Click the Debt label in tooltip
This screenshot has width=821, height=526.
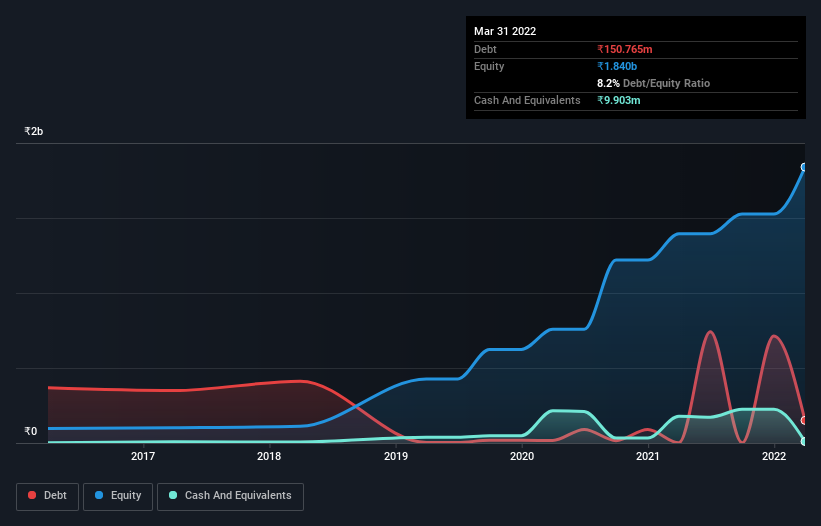tap(485, 49)
